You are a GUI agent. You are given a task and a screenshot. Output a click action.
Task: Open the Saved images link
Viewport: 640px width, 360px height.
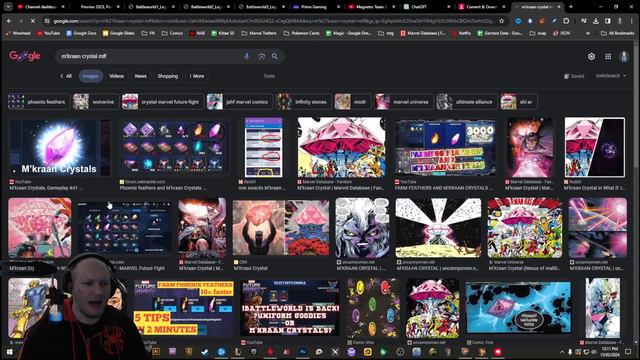[x=574, y=76]
